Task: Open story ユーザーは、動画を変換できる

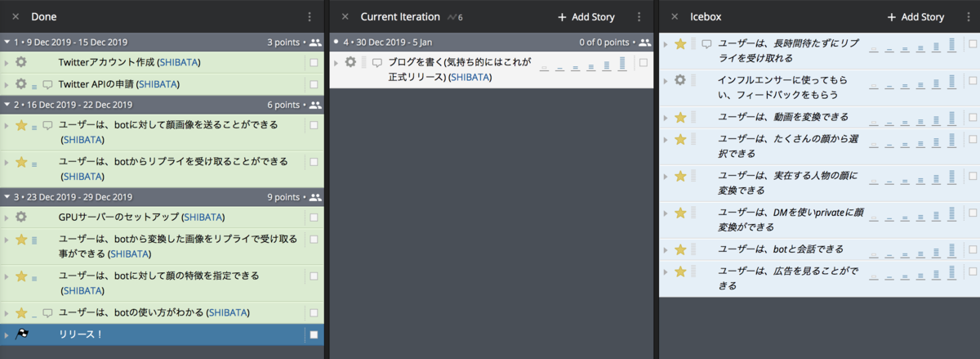Action: 783,117
